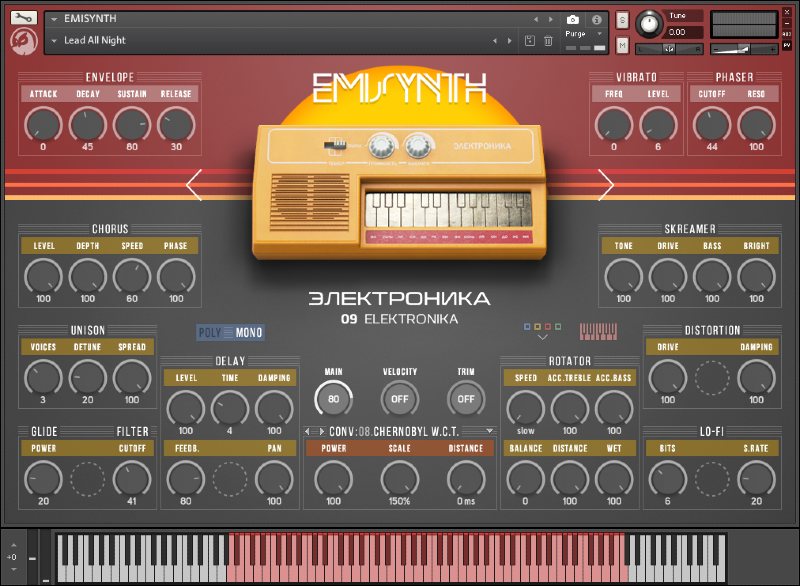Expand the chevron under the colored squares
The image size is (800, 586).
pos(543,338)
